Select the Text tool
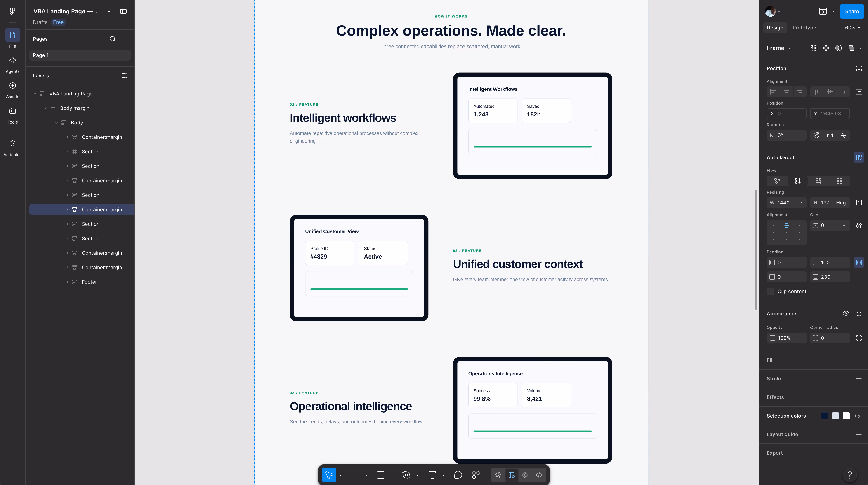 coord(432,475)
